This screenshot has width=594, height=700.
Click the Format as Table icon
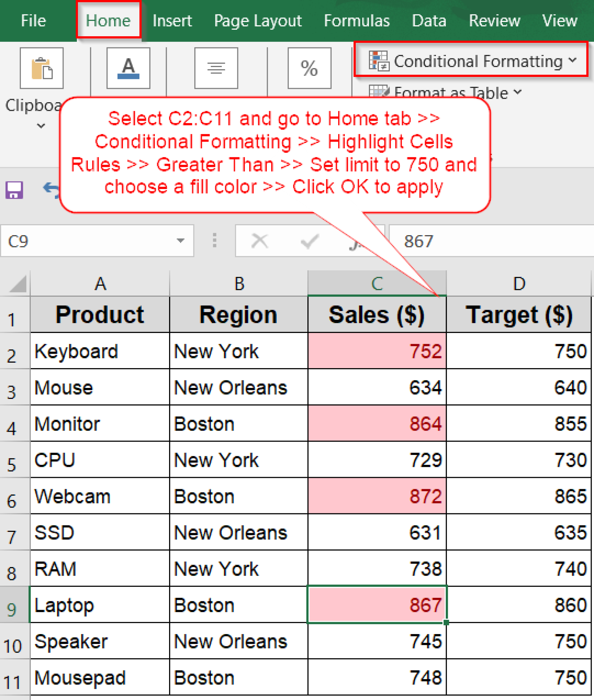(380, 92)
